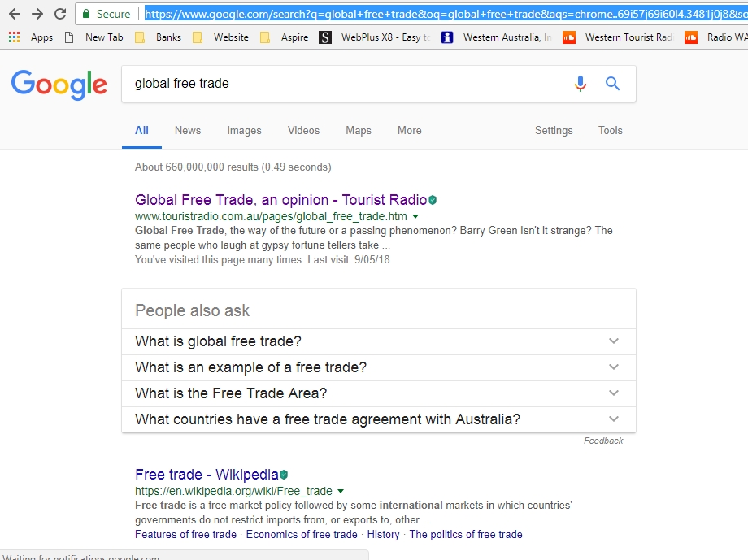Open the Website bookmark folder
This screenshot has height=560, width=748.
[220, 37]
